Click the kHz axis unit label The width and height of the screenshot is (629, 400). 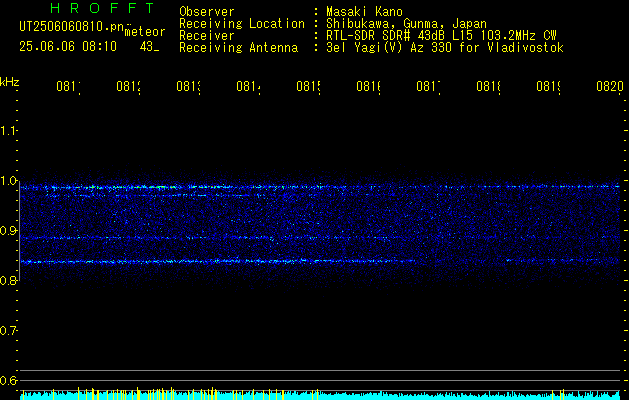click(x=10, y=83)
